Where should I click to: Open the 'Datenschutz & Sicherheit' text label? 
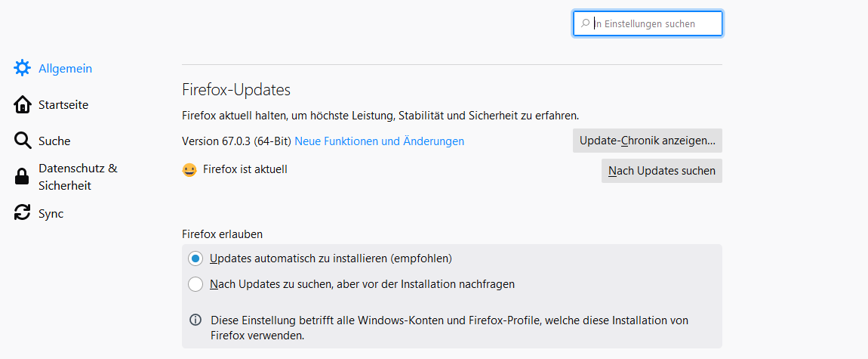[x=78, y=177]
